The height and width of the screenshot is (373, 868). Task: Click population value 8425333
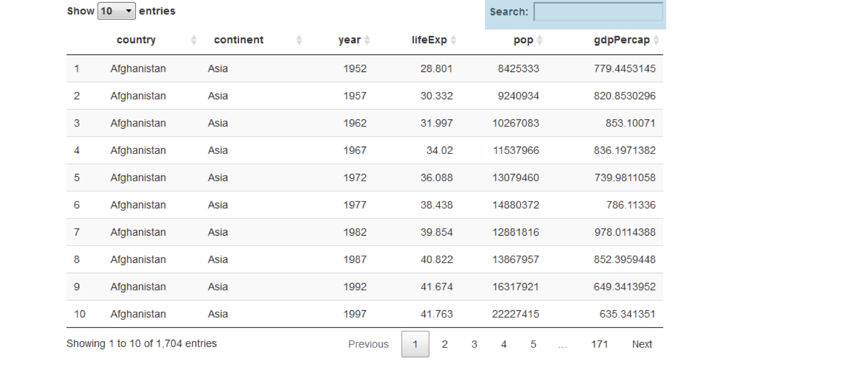point(518,68)
